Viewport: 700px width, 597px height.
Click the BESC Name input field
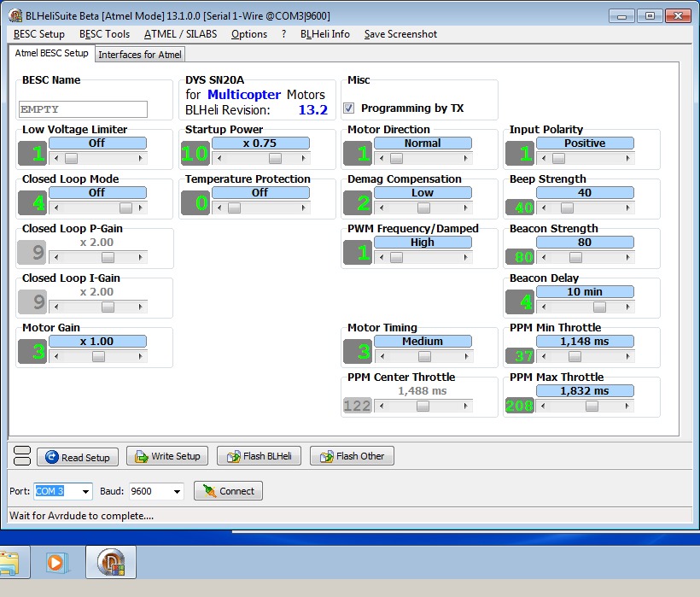tap(83, 109)
